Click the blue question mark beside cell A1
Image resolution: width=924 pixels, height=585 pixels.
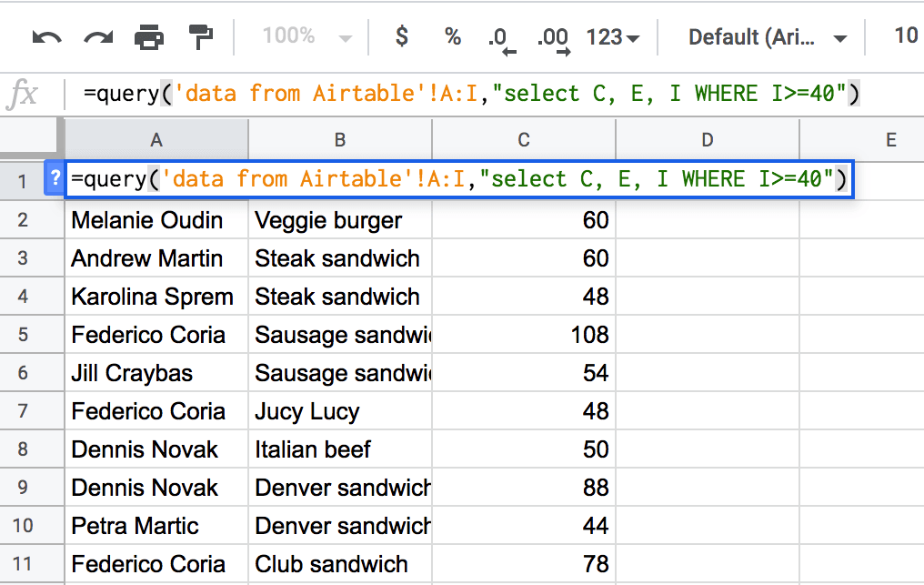(55, 179)
